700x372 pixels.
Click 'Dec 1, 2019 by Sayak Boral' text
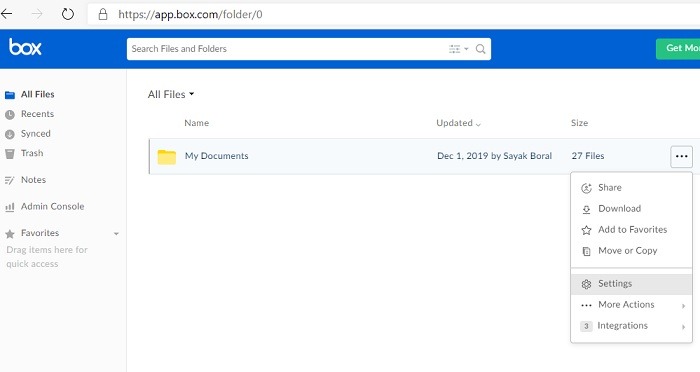click(495, 156)
